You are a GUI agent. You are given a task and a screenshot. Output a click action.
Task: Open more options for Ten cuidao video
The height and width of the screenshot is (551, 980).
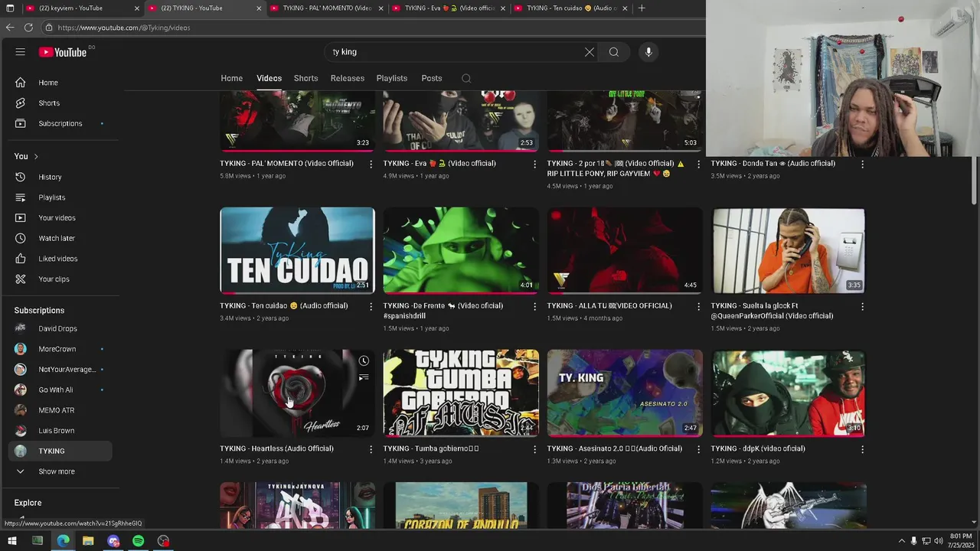(371, 306)
